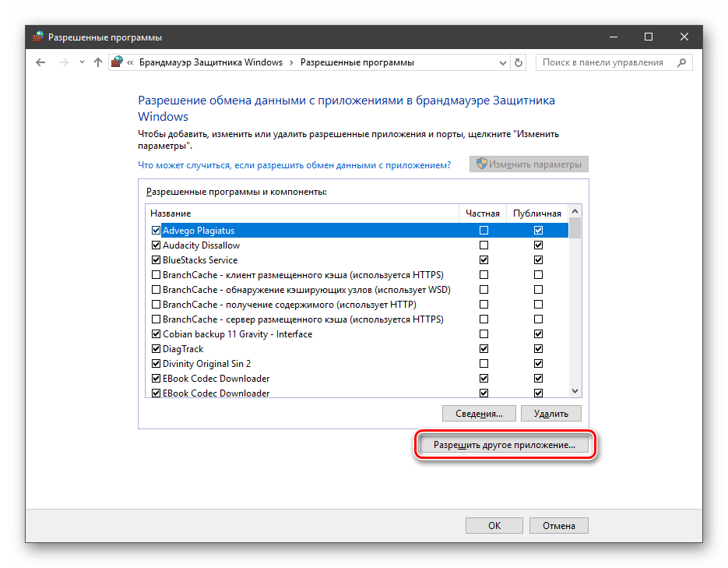Go up one folder level
This screenshot has width=728, height=568.
coord(97,62)
